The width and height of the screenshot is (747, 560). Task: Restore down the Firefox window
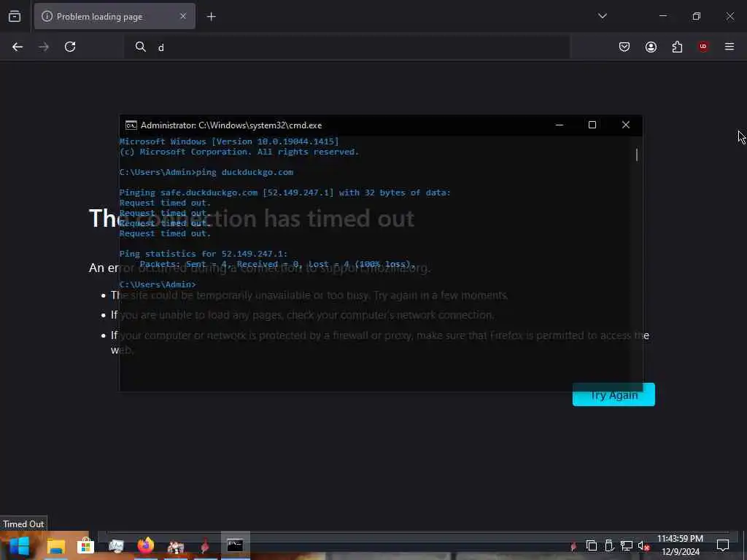[697, 16]
